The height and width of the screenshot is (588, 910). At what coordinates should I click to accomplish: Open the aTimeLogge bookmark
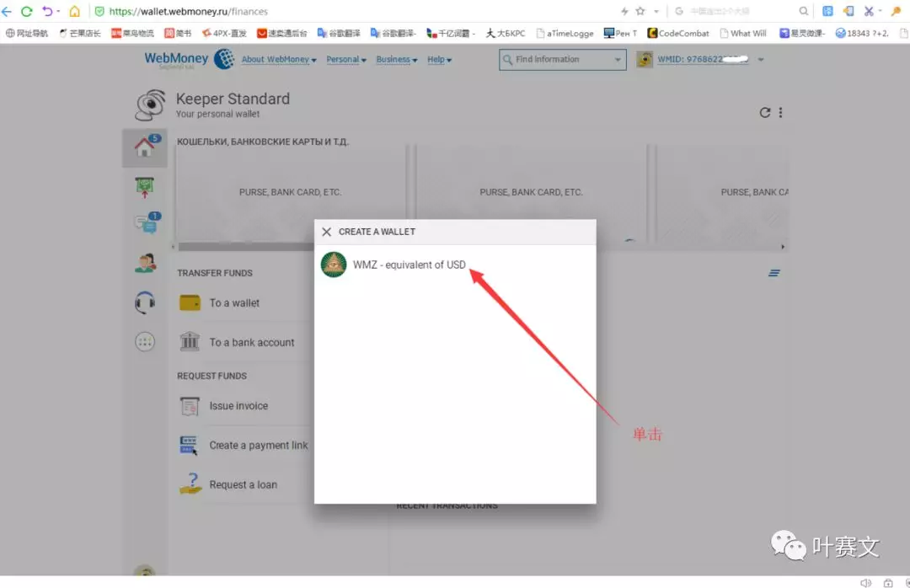[565, 33]
